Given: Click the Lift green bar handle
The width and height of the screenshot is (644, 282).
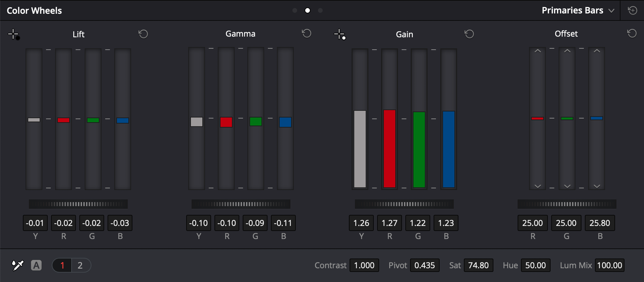Looking at the screenshot, I should pyautogui.click(x=93, y=120).
